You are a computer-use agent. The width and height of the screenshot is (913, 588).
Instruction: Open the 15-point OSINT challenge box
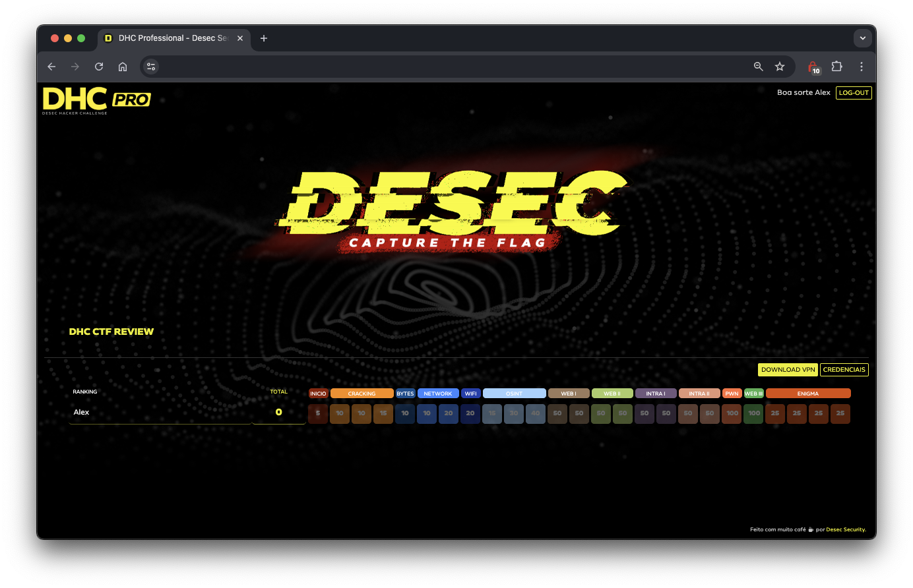pos(492,413)
